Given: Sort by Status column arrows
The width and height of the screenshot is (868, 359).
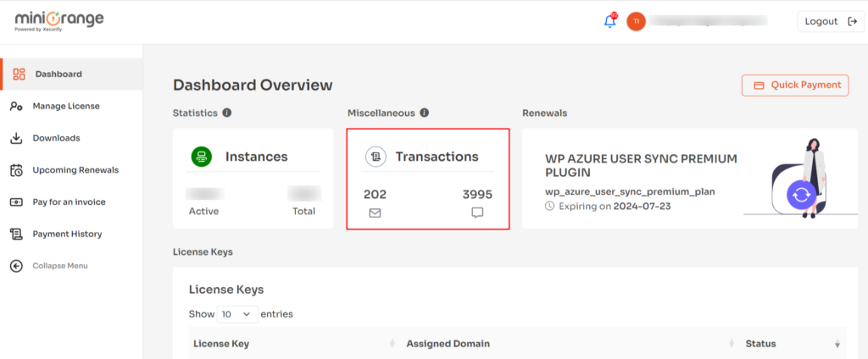Looking at the screenshot, I should 837,344.
